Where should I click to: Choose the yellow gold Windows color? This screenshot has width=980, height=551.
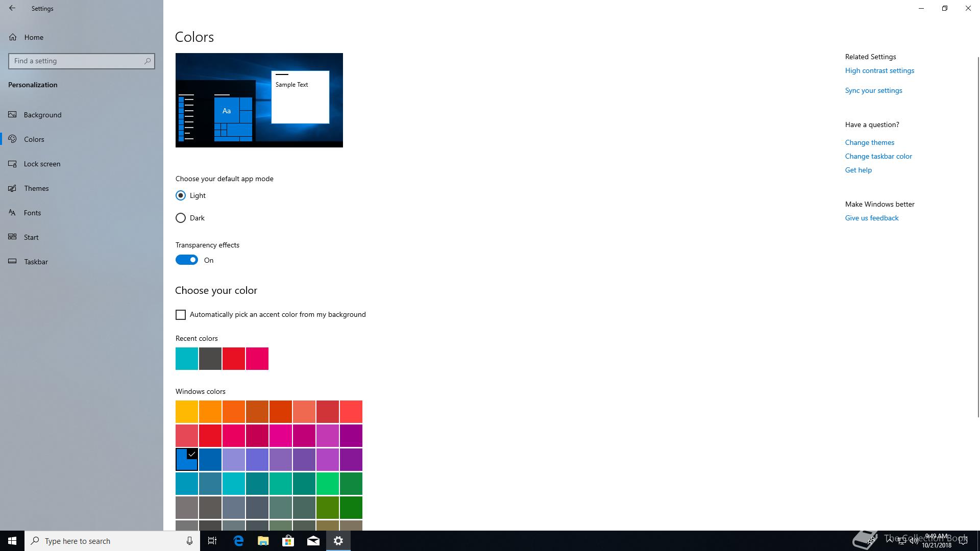click(187, 412)
